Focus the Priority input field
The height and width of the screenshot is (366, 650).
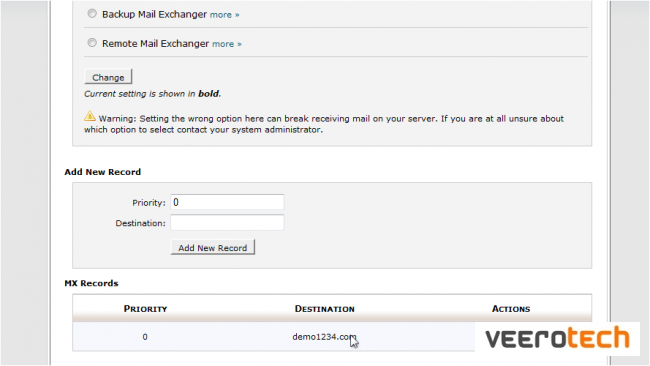click(x=227, y=202)
